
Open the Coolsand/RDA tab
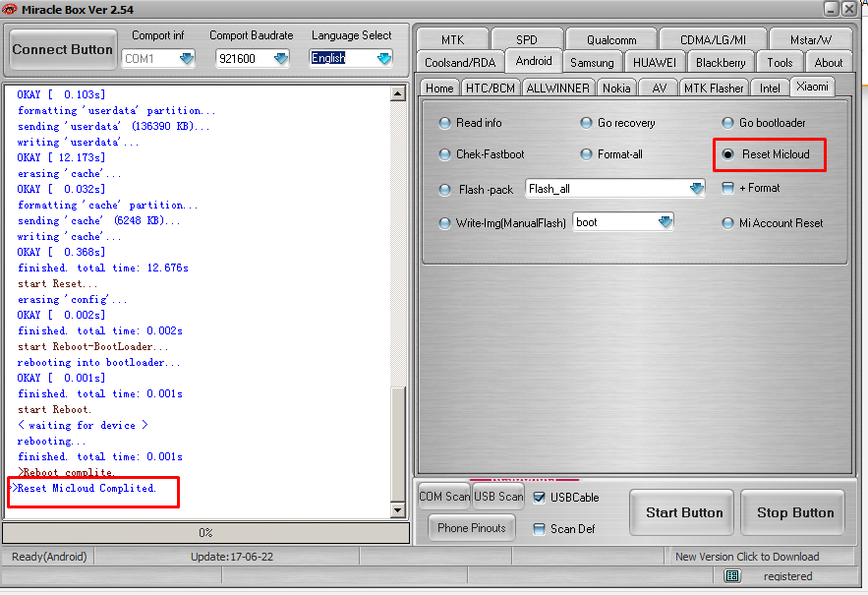(x=460, y=63)
